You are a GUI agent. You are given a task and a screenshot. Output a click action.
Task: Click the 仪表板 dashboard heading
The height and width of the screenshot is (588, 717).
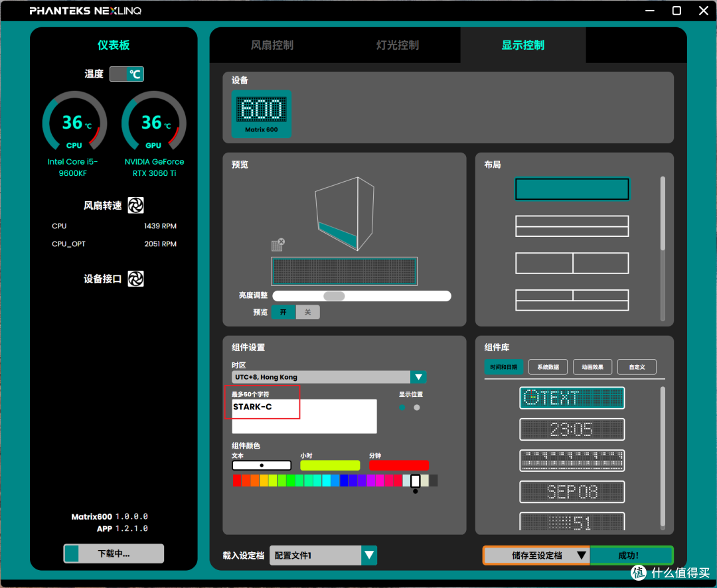pos(114,45)
